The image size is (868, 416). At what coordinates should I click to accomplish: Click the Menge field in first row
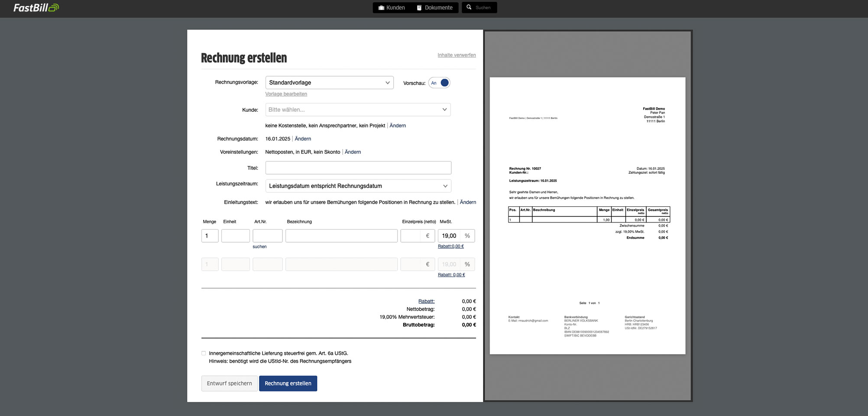(210, 236)
